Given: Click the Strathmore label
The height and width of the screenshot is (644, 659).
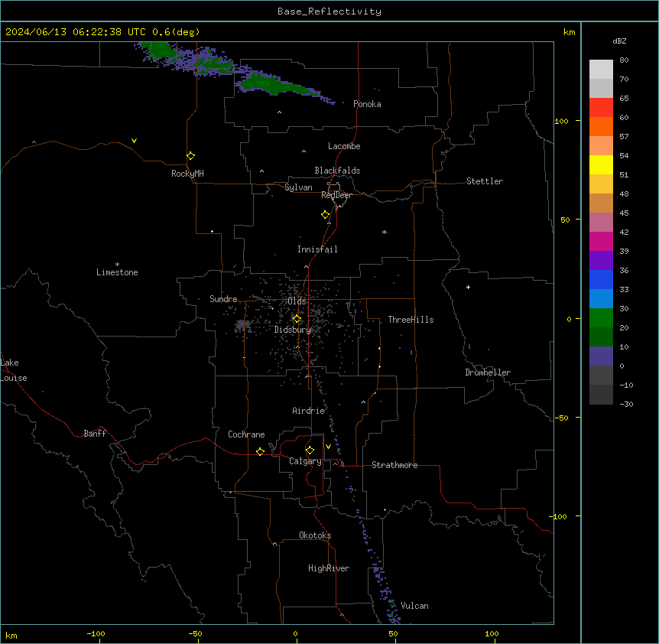Looking at the screenshot, I should [394, 465].
